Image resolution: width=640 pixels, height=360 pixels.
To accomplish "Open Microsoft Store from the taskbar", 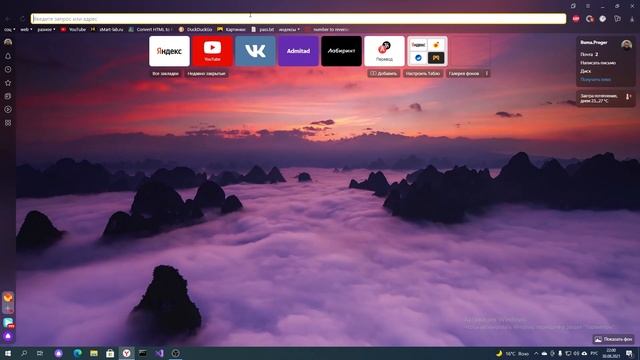I will coord(110,353).
